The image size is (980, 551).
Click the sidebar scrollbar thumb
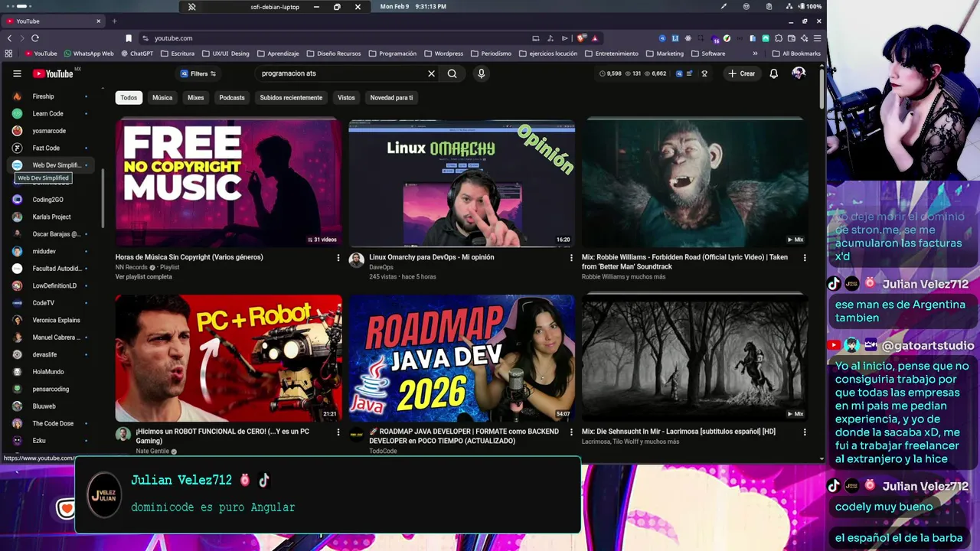tap(103, 197)
